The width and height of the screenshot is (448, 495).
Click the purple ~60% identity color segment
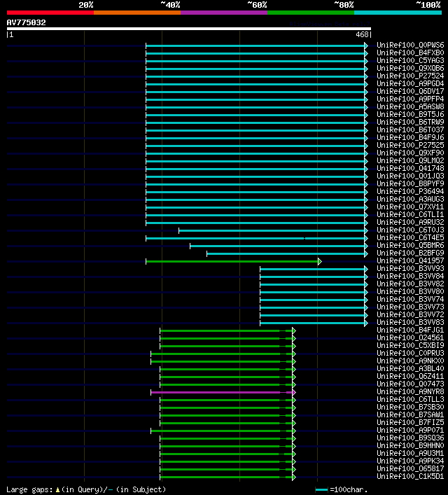point(224,13)
